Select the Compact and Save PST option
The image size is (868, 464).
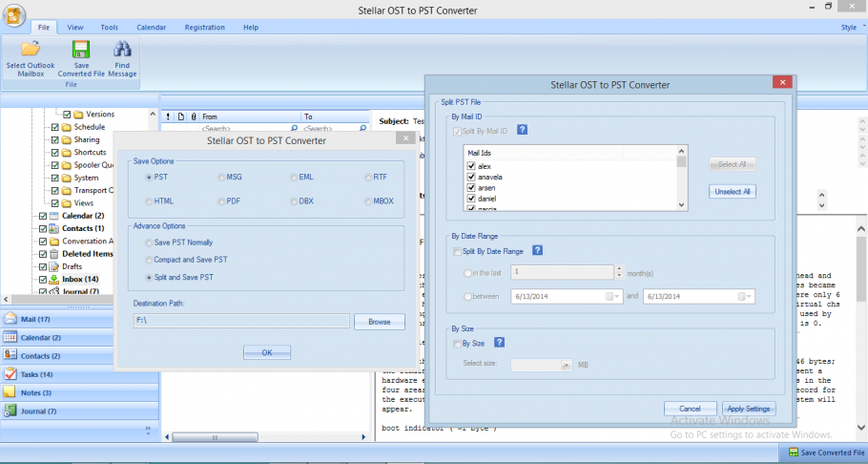[148, 260]
